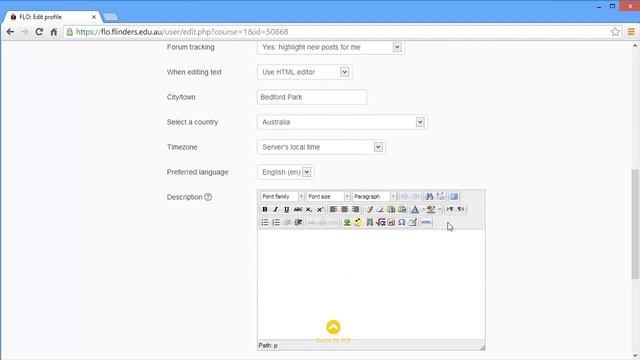Expand text color picker arrow
This screenshot has height=360, width=640.
coord(423,209)
